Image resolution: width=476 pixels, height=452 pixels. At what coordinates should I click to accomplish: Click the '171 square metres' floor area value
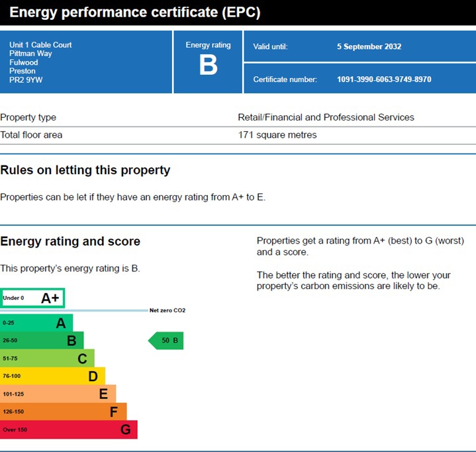pyautogui.click(x=277, y=135)
